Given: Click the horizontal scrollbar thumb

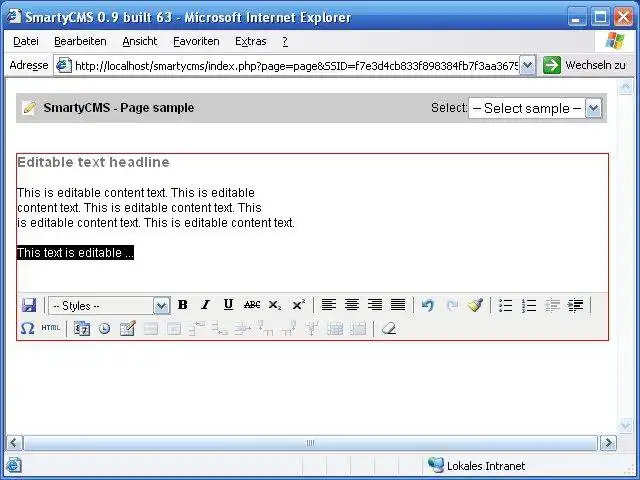Looking at the screenshot, I should 310,443.
